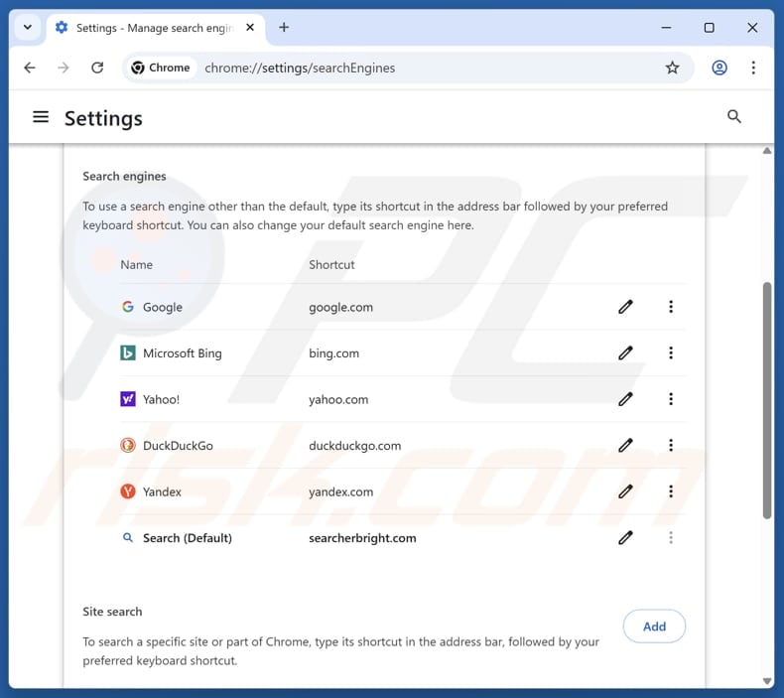Viewport: 784px width, 698px height.
Task: Minimize the Chrome window
Action: pos(667,28)
